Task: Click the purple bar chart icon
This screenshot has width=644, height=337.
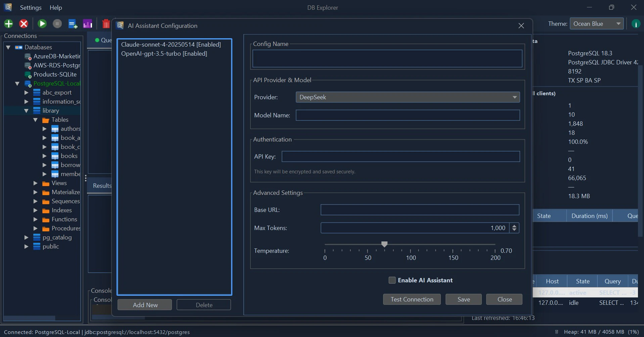Action: coord(87,23)
